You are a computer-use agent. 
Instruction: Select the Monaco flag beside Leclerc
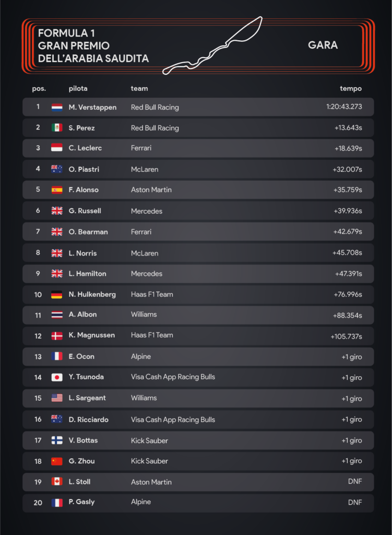point(57,148)
